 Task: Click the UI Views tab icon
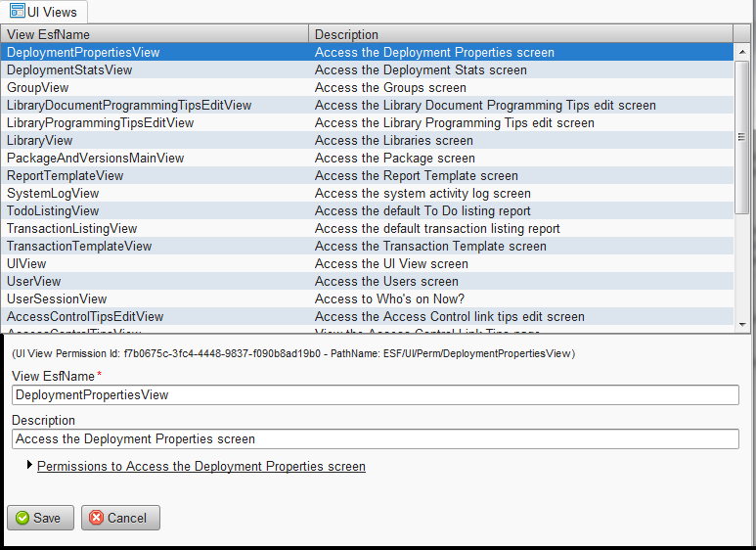[17, 12]
